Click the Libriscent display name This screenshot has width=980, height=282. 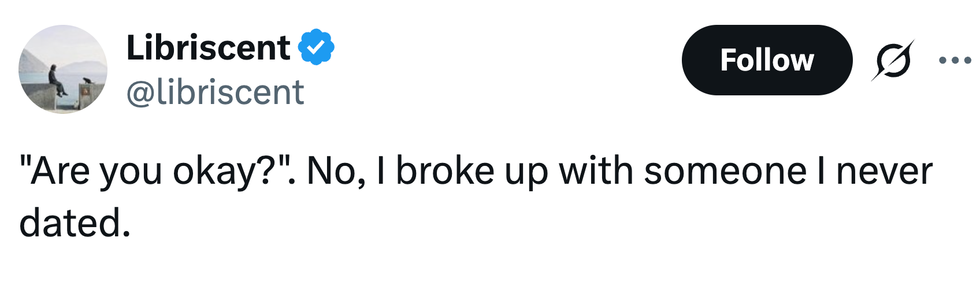click(208, 47)
